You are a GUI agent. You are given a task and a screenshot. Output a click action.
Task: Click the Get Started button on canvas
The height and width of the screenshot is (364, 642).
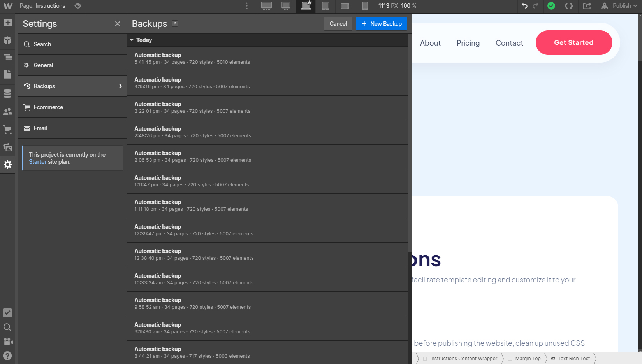pos(574,42)
